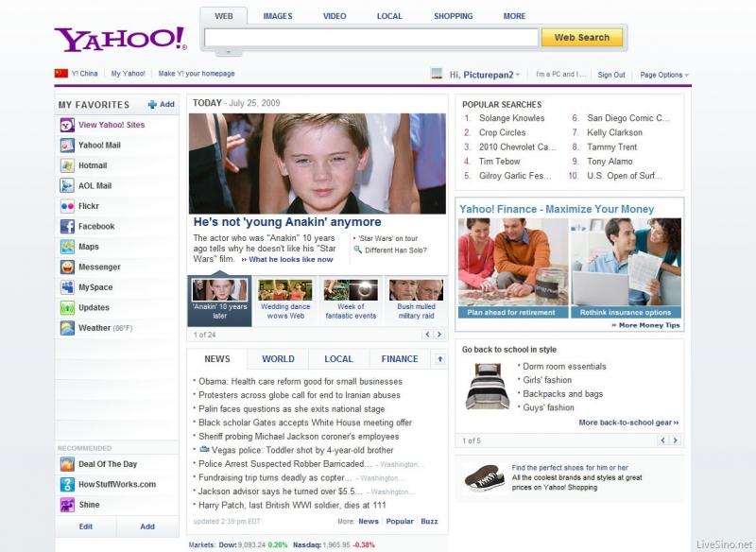
Task: Launch the Facebook icon in sidebar
Action: click(67, 227)
